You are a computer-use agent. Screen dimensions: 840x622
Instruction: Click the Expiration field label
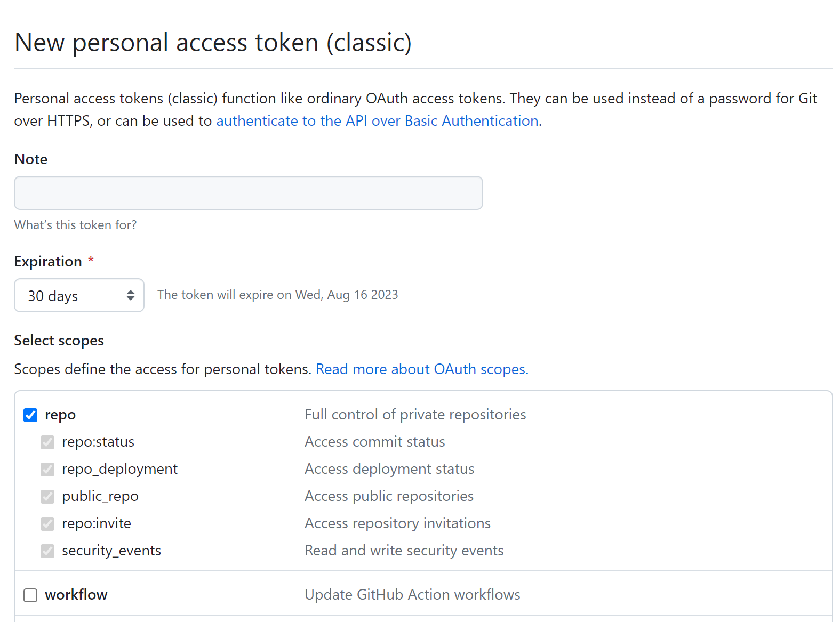[x=48, y=262]
